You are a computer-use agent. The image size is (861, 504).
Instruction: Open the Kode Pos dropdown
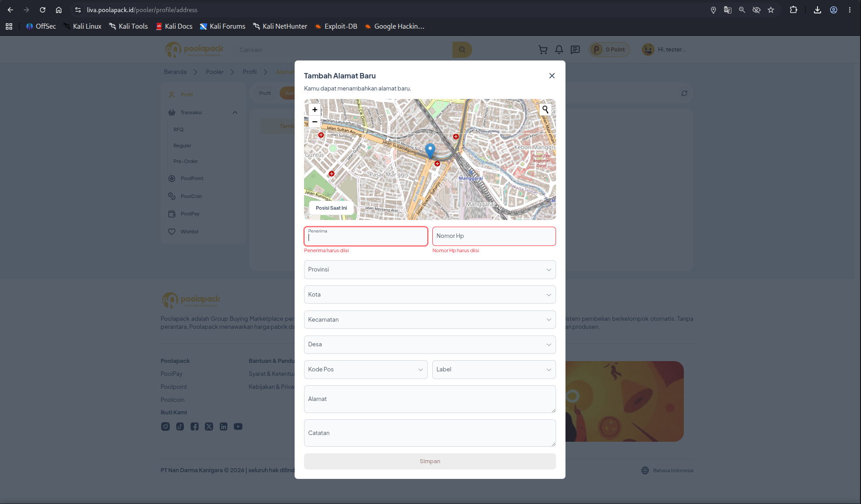(x=366, y=370)
